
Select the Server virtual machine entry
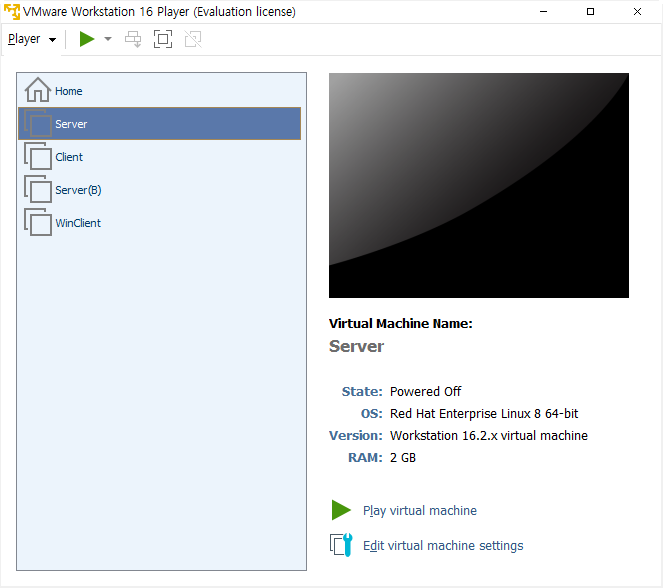[x=160, y=123]
